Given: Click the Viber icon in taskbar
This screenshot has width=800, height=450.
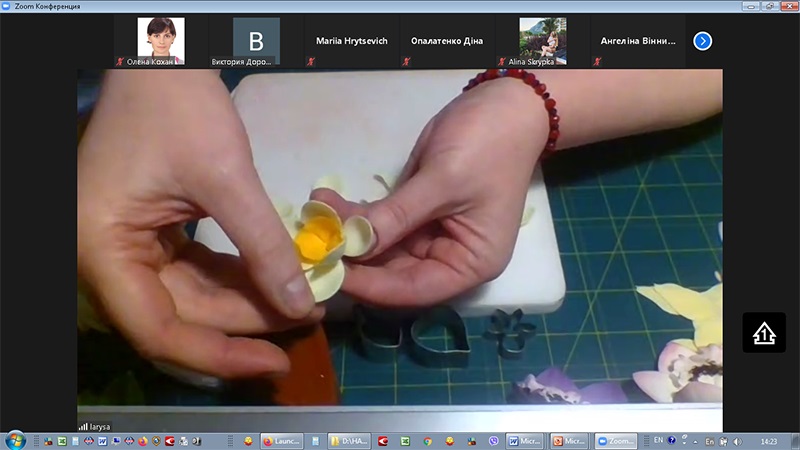Looking at the screenshot, I should (494, 440).
